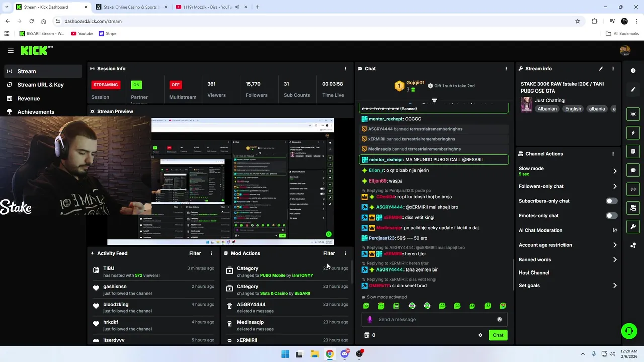Open Channel Actions three-dot options
The image size is (644, 362).
coord(613,154)
